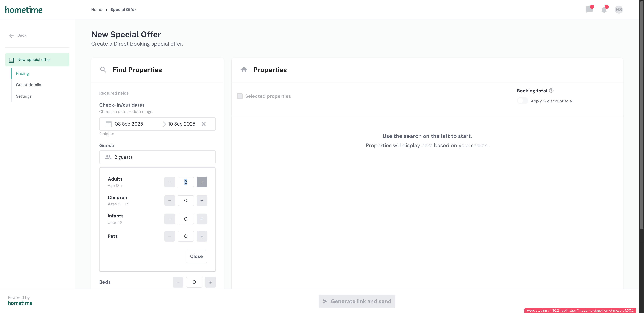The image size is (644, 313).
Task: Click the hometime logo
Action: click(x=24, y=10)
